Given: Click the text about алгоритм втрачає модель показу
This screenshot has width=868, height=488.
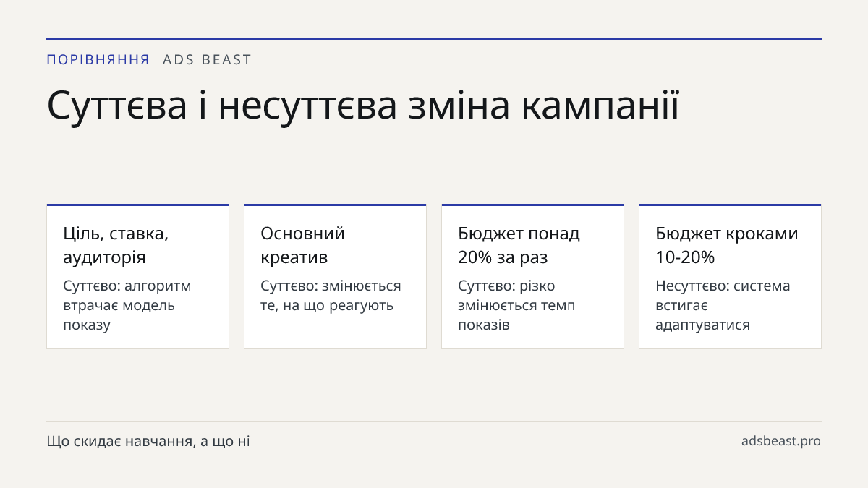Looking at the screenshot, I should [127, 305].
